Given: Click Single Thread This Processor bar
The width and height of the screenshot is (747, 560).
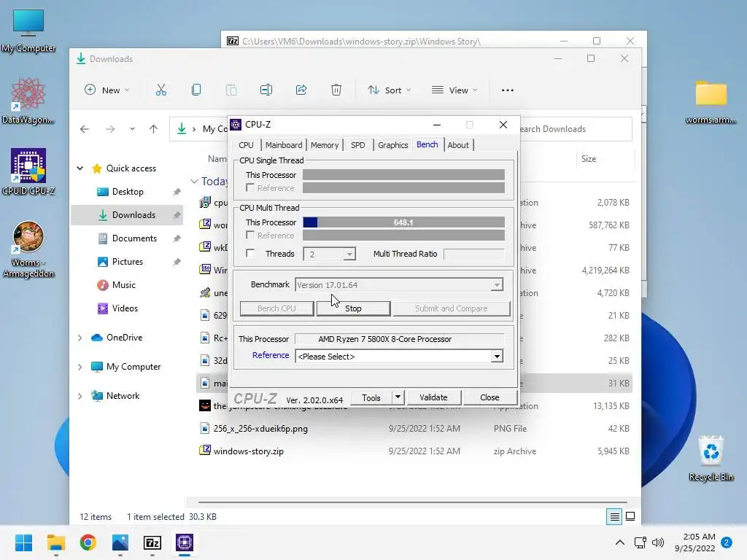Looking at the screenshot, I should [403, 175].
